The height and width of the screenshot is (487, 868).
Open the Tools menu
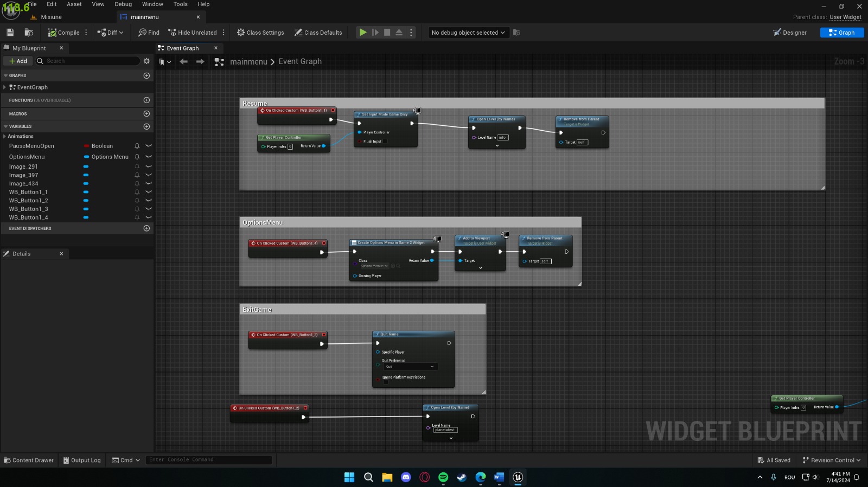coord(181,4)
